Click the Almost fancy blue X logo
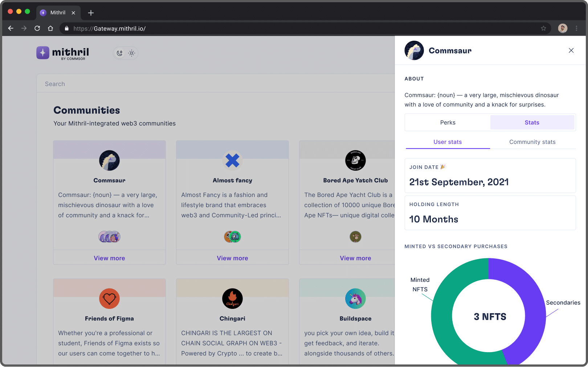 pos(232,160)
